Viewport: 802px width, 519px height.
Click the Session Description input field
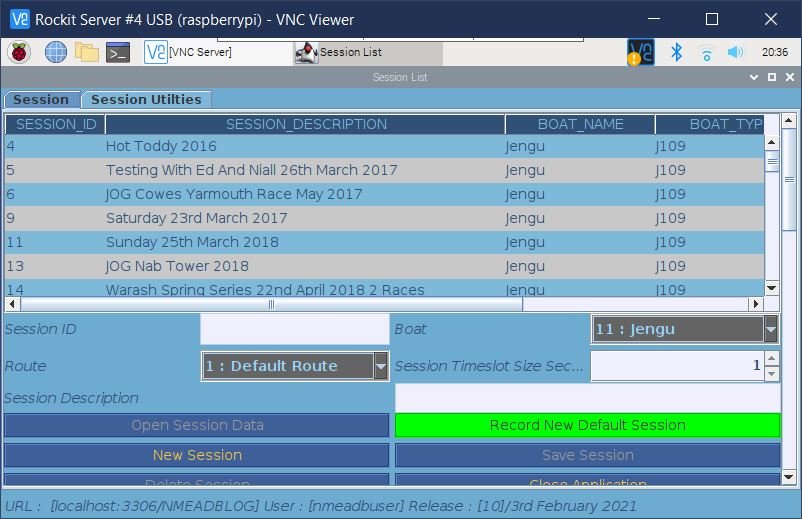(587, 398)
